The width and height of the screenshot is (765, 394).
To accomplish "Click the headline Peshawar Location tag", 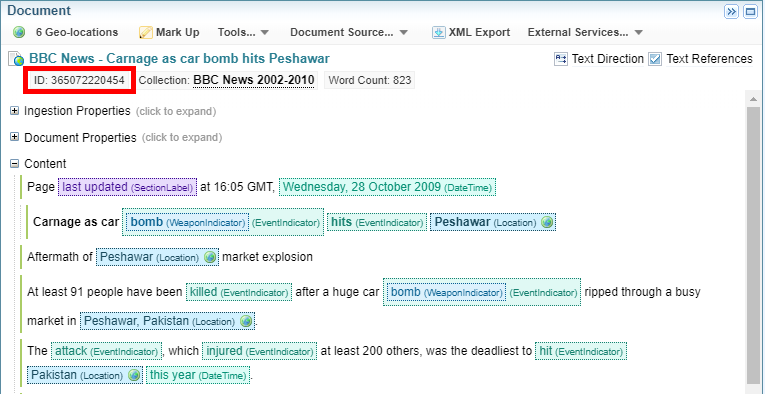I will 493,222.
